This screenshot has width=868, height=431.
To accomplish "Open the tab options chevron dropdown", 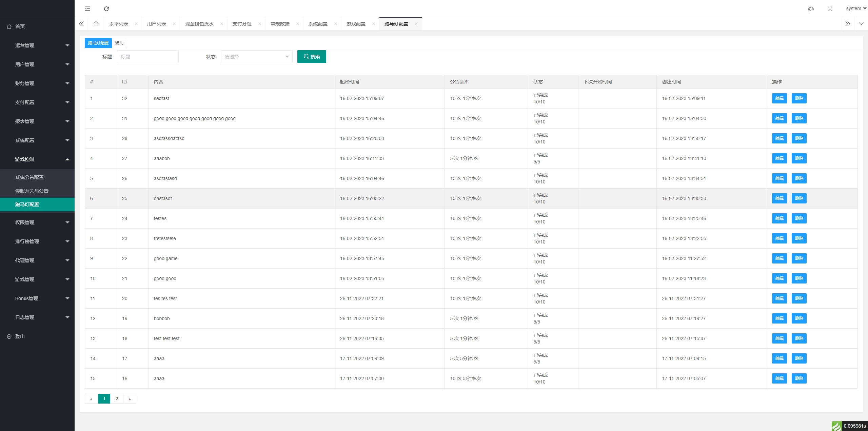I will [861, 24].
